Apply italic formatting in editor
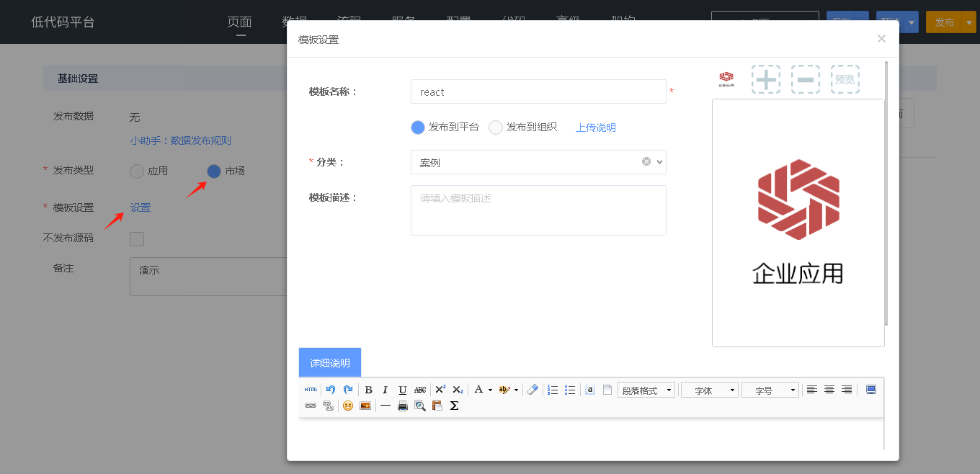This screenshot has width=980, height=474. tap(386, 390)
